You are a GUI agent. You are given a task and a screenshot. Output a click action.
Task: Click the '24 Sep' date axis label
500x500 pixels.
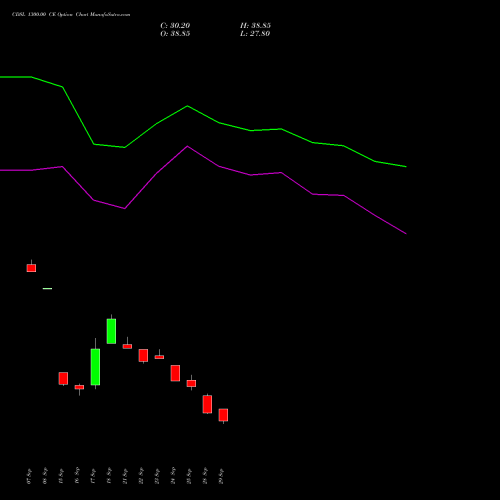tap(173, 476)
